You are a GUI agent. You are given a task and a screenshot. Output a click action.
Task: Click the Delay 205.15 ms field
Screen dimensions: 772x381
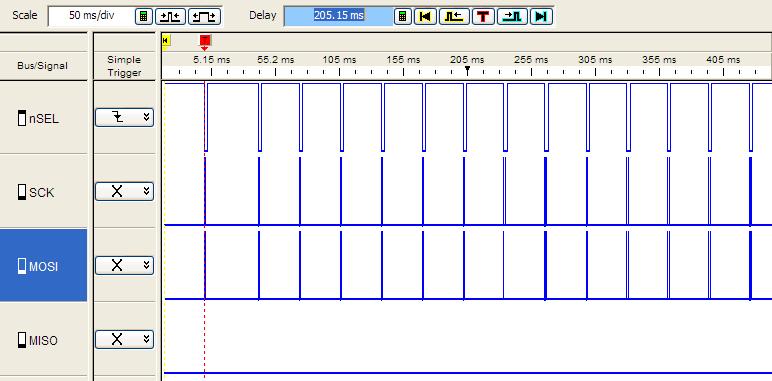click(338, 16)
